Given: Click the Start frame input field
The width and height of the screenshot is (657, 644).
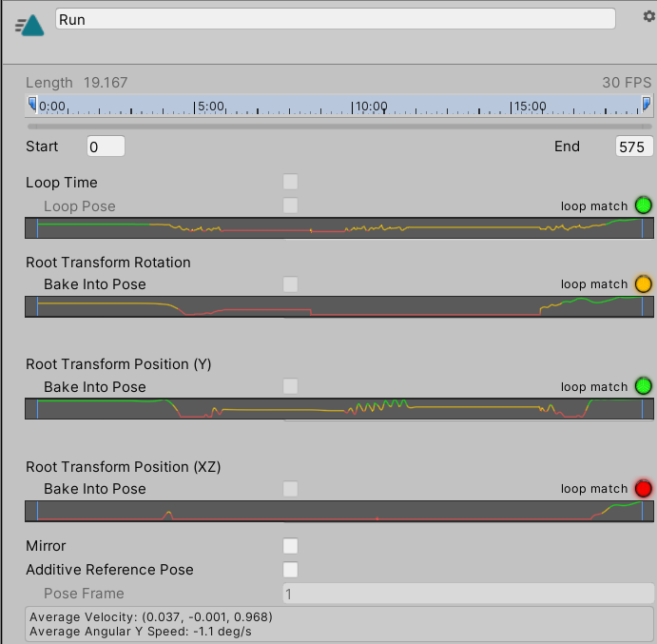Looking at the screenshot, I should click(106, 146).
